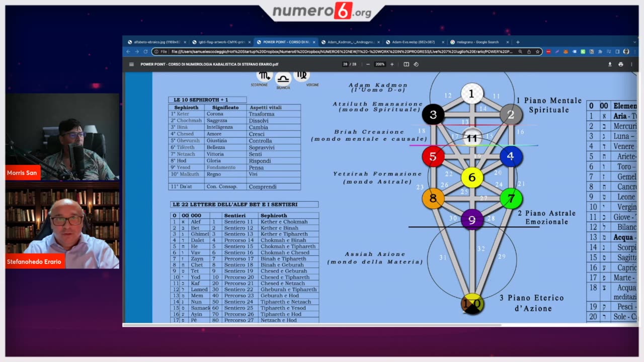
Task: Click the 'Adam Kadmon' label
Action: coord(378,85)
